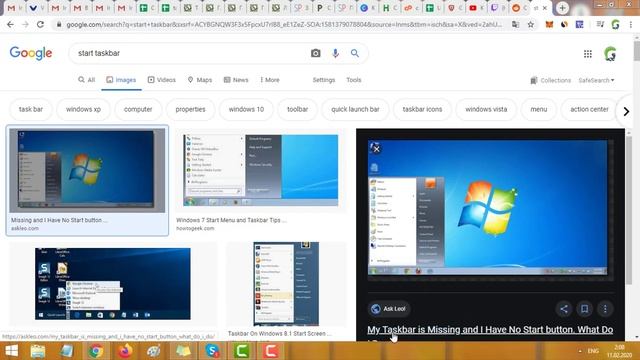Reload the page
The width and height of the screenshot is (640, 360).
40,24
